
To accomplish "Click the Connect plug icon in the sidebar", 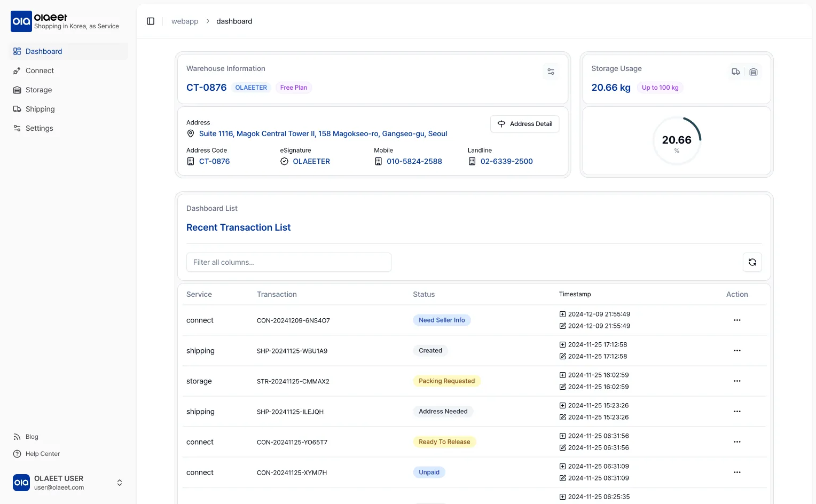I will pyautogui.click(x=16, y=70).
